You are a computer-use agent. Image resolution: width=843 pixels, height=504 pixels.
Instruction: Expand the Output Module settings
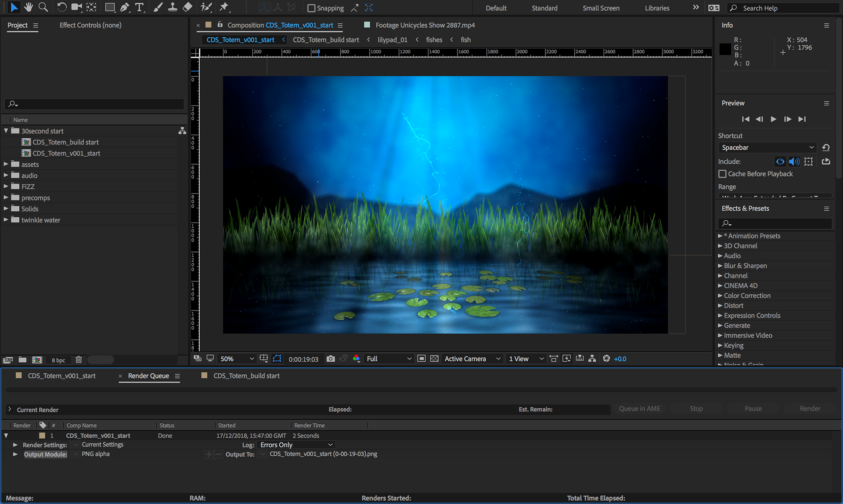click(15, 454)
